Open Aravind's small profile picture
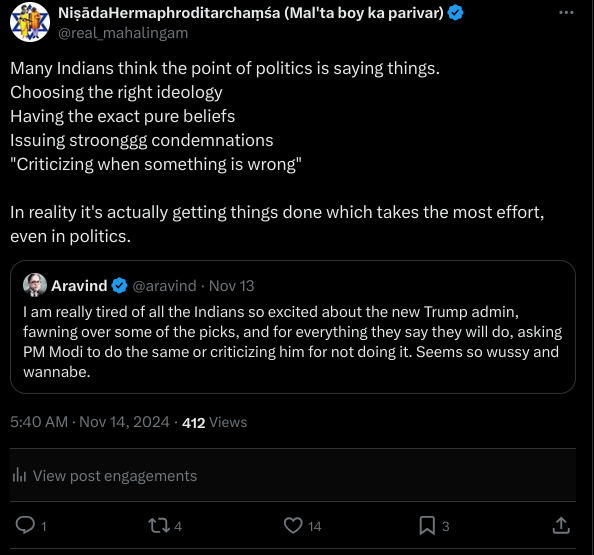 tap(35, 285)
